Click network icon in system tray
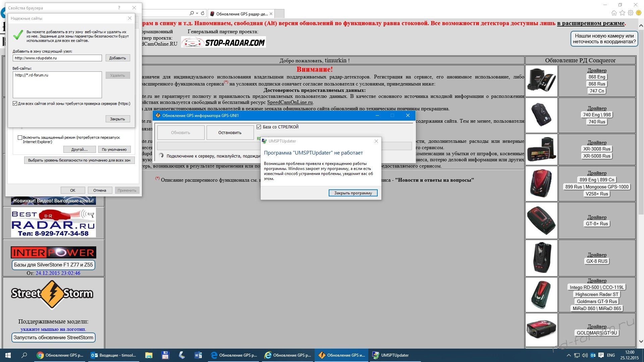The height and width of the screenshot is (362, 644). [x=577, y=355]
